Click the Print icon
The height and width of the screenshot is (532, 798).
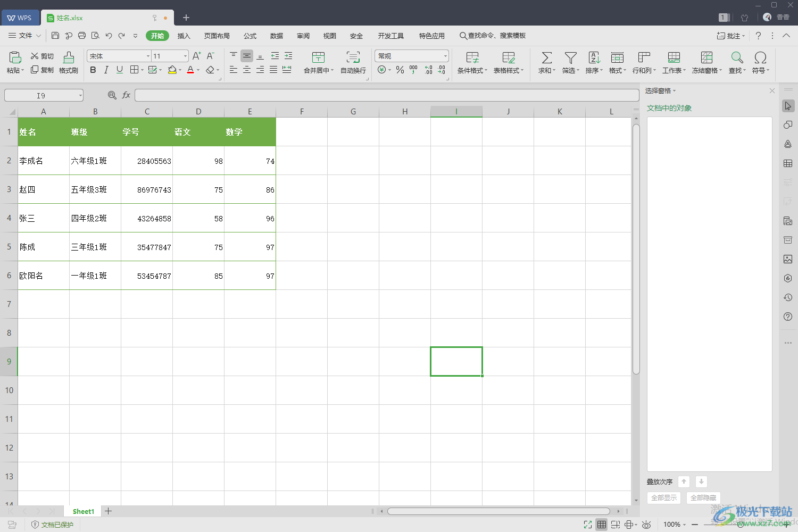(x=82, y=36)
